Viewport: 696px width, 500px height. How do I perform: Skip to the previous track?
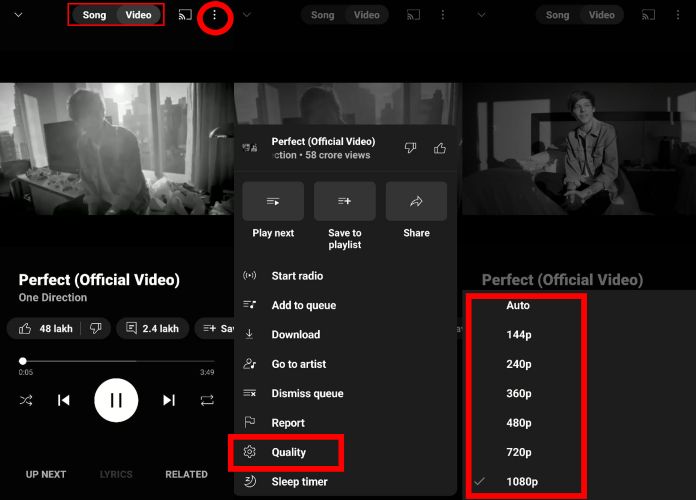(64, 400)
